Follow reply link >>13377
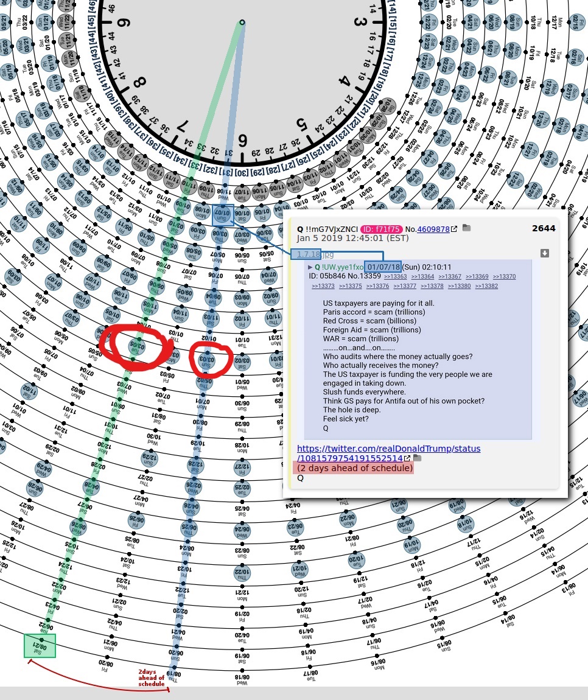The width and height of the screenshot is (588, 700). pyautogui.click(x=405, y=286)
